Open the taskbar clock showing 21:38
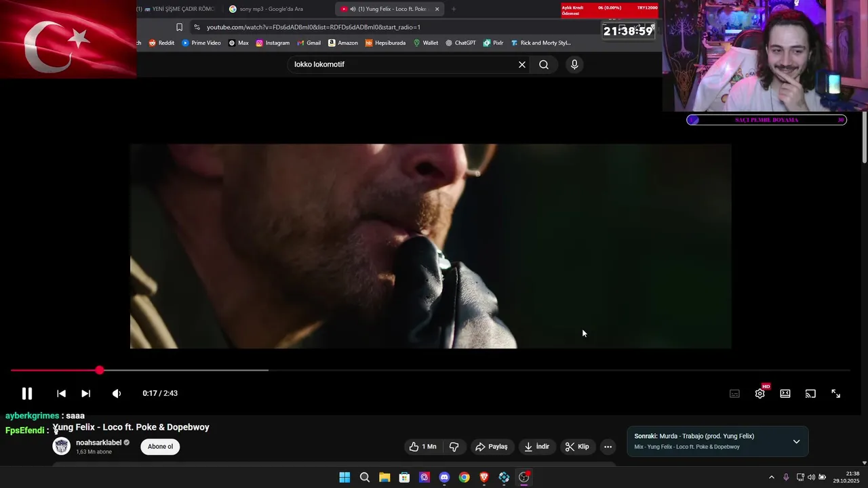Image resolution: width=868 pixels, height=488 pixels. (846, 477)
